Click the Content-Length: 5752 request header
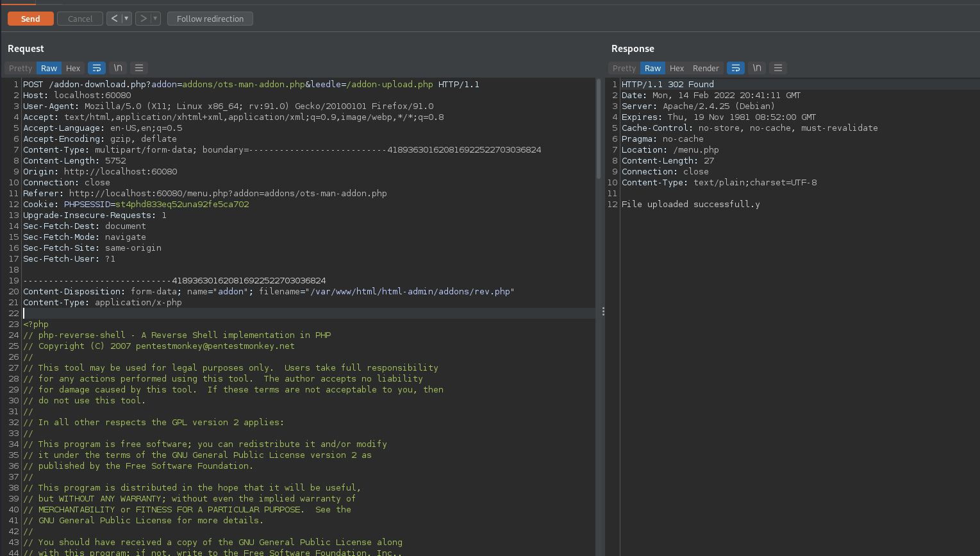The height and width of the screenshot is (556, 980). 74,160
